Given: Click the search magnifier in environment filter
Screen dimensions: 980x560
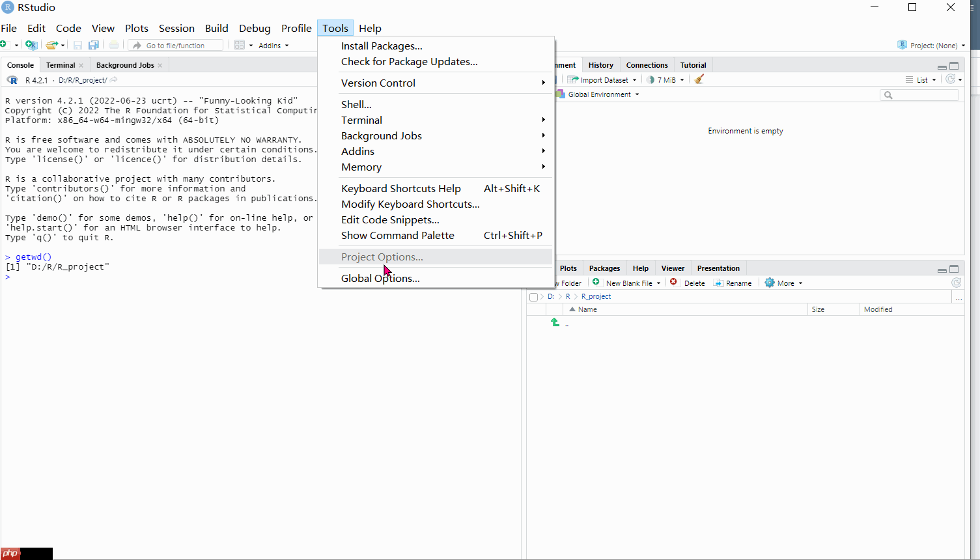Looking at the screenshot, I should click(888, 95).
